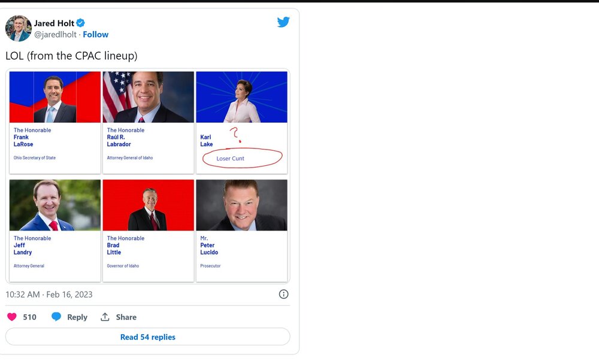Click the blue verified badge icon
Viewport: 599px width, 364px height.
point(81,23)
